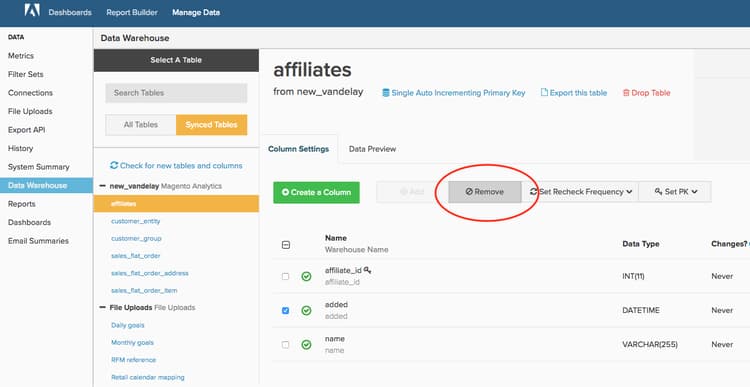Click the VARCHAR(255) data type cell
750x387 pixels.
click(x=650, y=344)
